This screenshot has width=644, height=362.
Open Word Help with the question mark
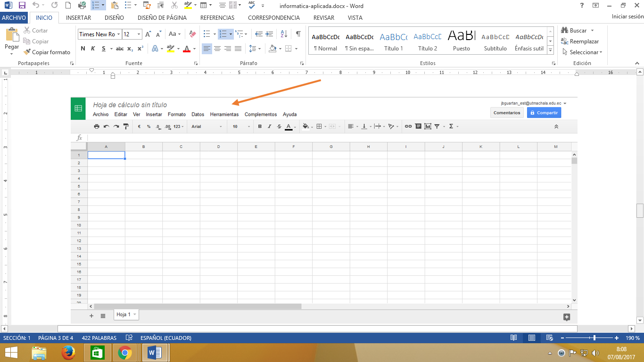pyautogui.click(x=581, y=6)
